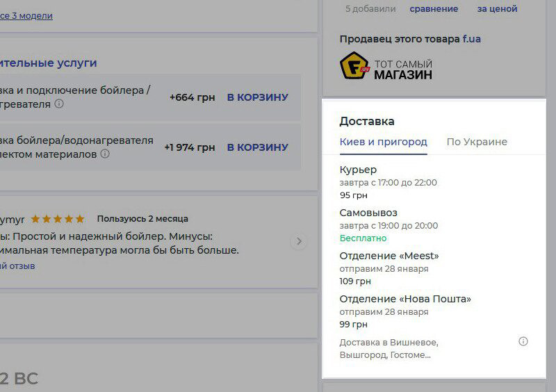Click завтра с 17:00 до 22:00
Viewport: 556px width, 392px height.
coord(388,183)
